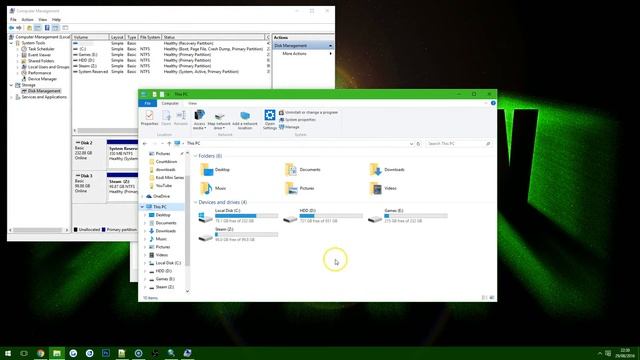Collapse System Tools tree node

(x=11, y=43)
